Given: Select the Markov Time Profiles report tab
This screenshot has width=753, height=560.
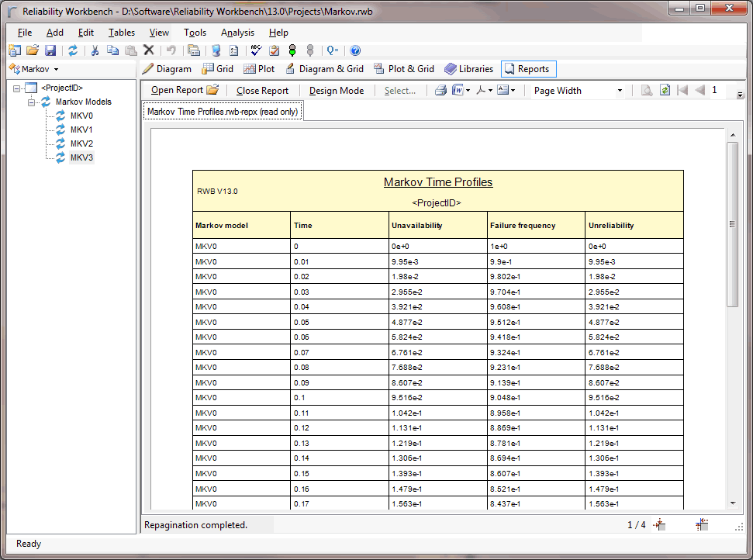Looking at the screenshot, I should point(223,112).
